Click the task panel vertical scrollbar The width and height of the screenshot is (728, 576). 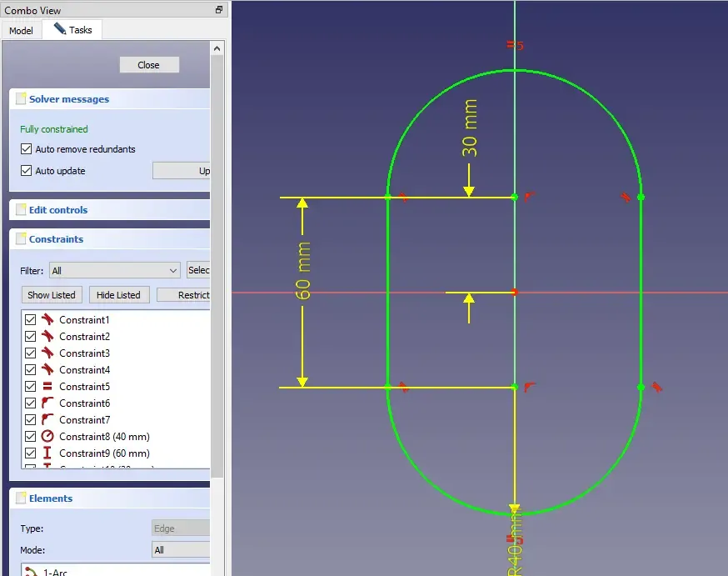pos(217,265)
